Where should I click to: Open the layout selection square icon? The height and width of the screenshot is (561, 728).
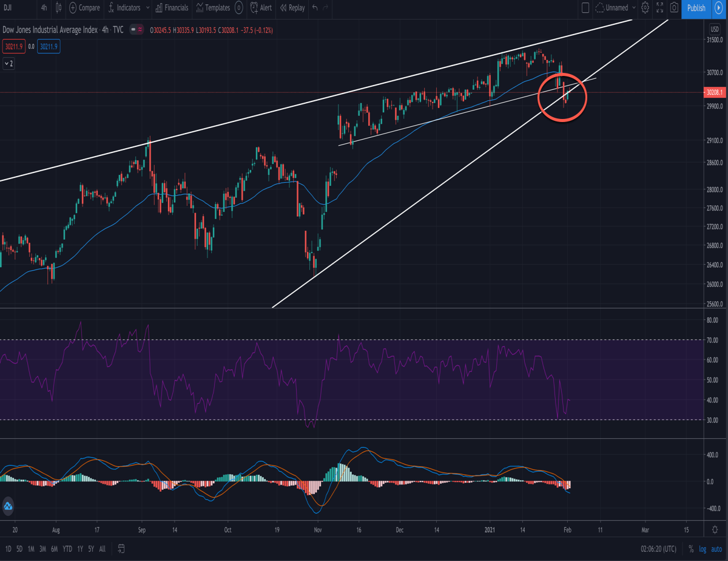coord(585,8)
